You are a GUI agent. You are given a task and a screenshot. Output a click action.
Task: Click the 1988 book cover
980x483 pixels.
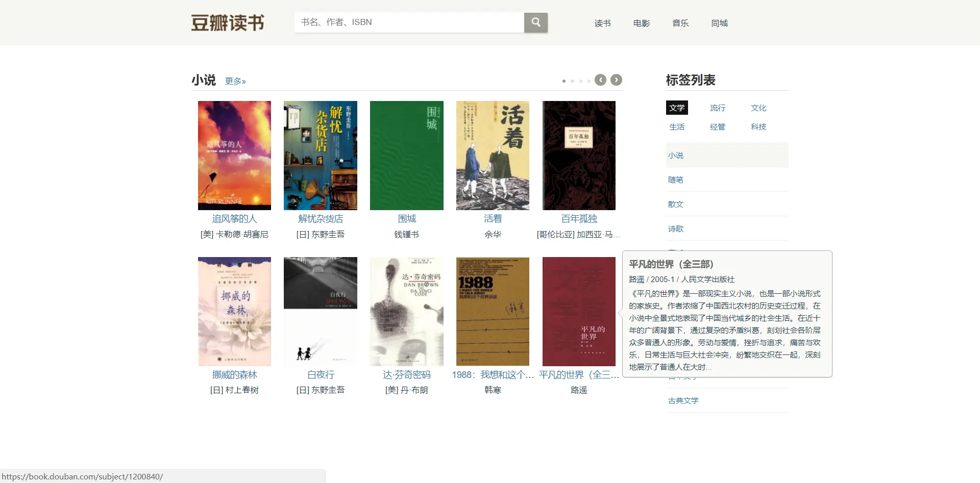pyautogui.click(x=493, y=312)
